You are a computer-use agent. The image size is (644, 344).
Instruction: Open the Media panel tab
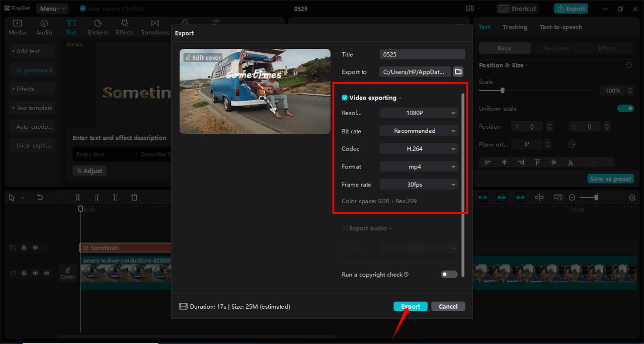[17, 27]
